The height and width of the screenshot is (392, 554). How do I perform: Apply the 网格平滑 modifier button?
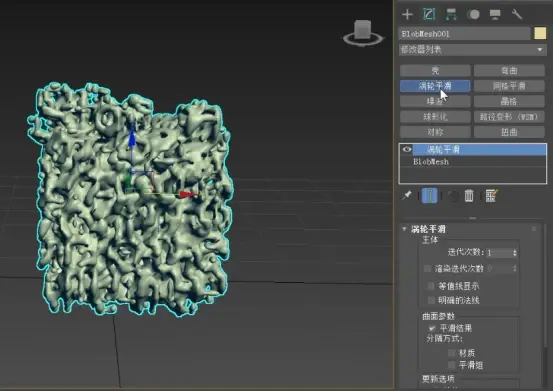pyautogui.click(x=509, y=86)
